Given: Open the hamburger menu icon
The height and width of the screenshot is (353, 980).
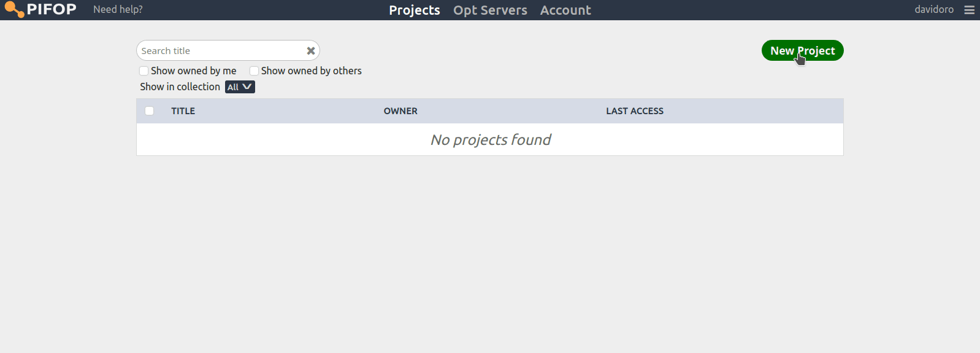Looking at the screenshot, I should [970, 10].
